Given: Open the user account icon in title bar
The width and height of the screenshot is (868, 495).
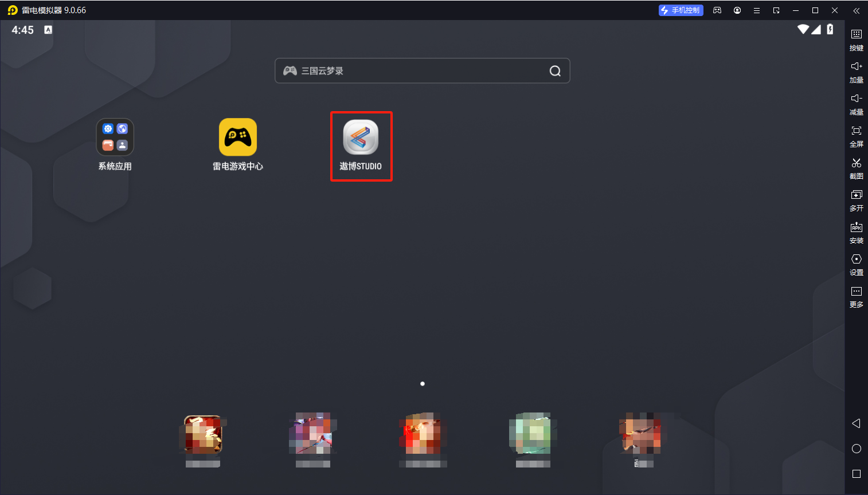Looking at the screenshot, I should coord(737,10).
